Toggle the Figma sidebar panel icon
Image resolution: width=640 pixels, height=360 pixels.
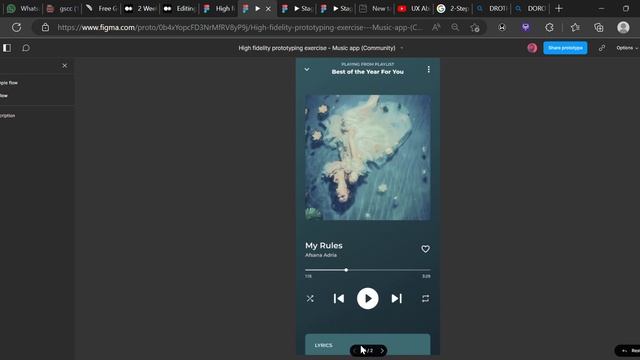tap(7, 48)
